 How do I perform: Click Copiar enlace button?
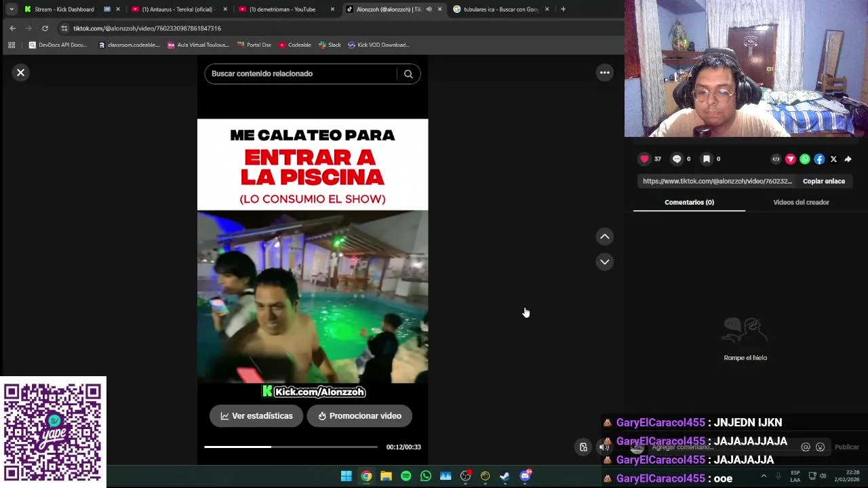824,181
